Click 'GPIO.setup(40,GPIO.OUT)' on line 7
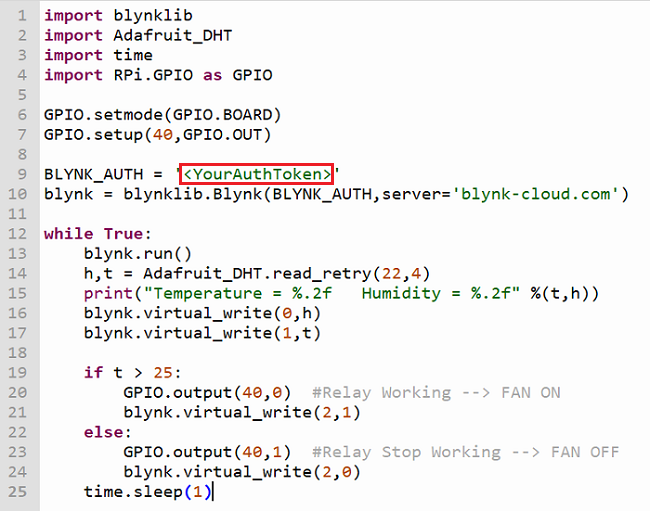 click(x=158, y=135)
